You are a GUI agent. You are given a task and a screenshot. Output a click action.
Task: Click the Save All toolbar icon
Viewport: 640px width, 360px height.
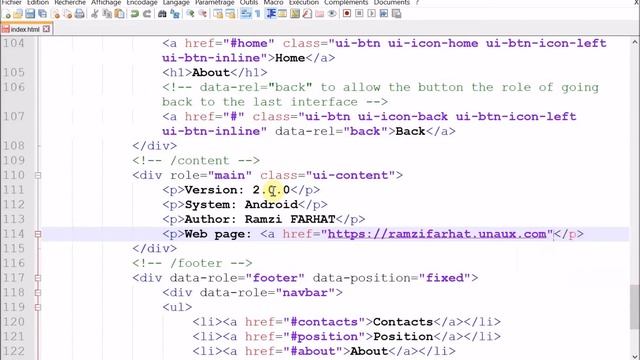click(x=42, y=14)
